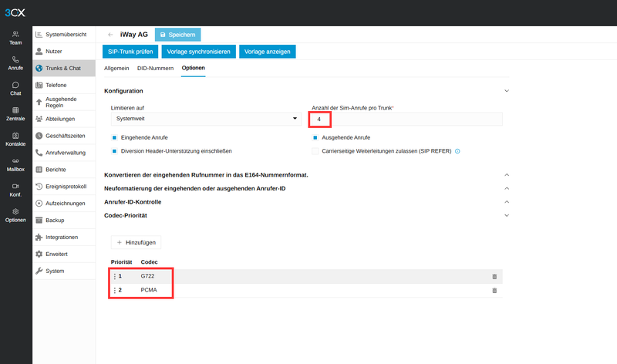Open the Anrufe phone icon
Screen dimensions: 617x364
(x=15, y=59)
